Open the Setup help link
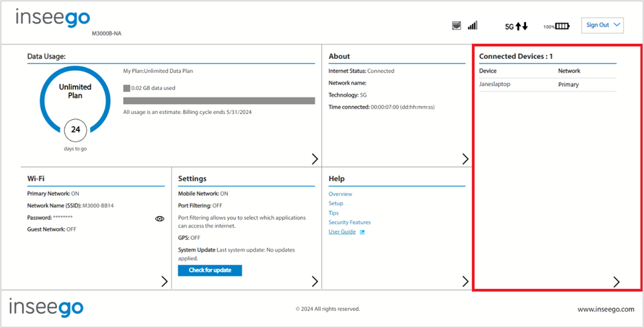The image size is (644, 328). click(335, 203)
